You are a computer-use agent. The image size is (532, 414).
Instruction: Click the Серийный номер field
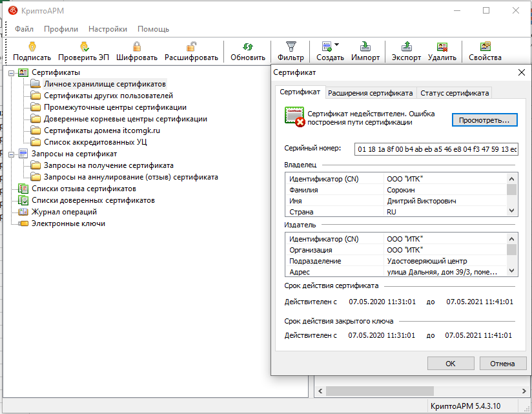click(x=436, y=149)
